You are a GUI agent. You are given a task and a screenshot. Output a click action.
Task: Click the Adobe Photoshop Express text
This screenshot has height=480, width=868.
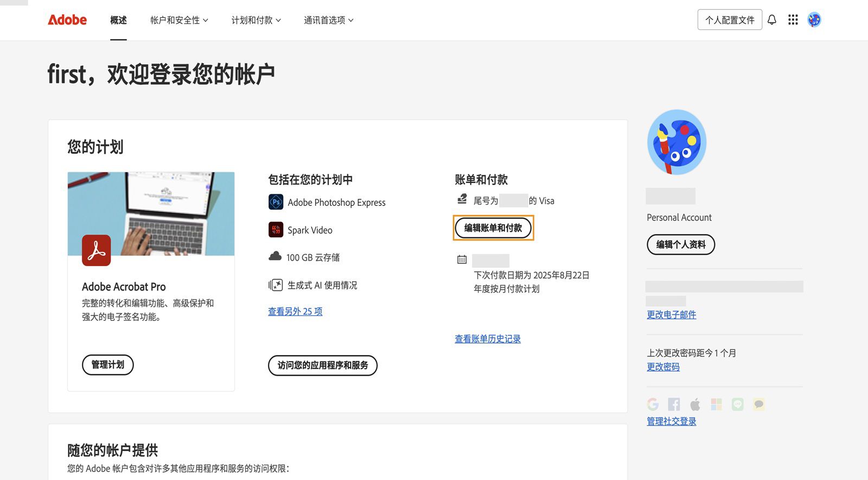[x=337, y=203]
